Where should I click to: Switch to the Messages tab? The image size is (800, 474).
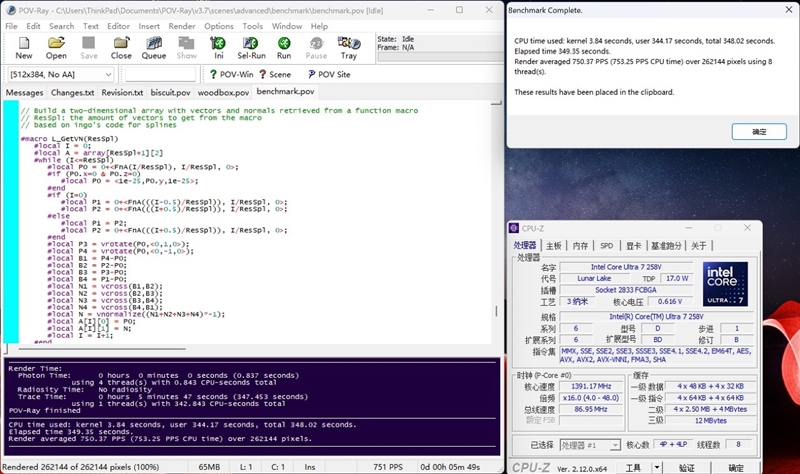[x=24, y=92]
